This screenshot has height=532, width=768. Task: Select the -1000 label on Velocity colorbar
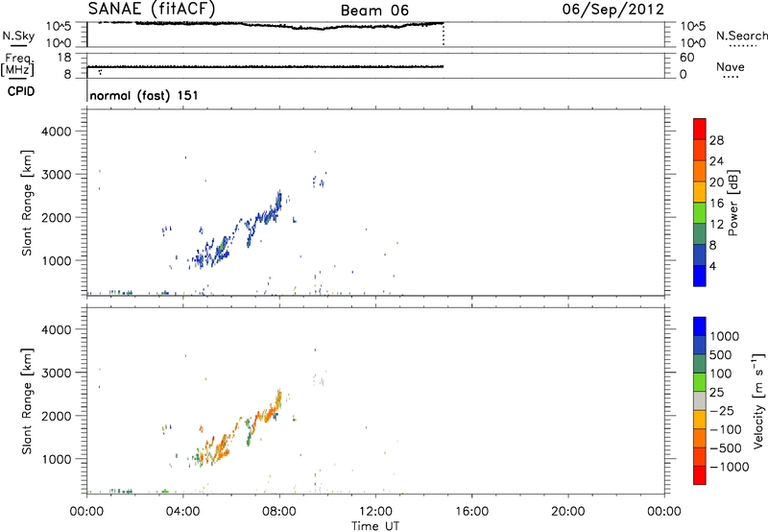click(x=729, y=467)
